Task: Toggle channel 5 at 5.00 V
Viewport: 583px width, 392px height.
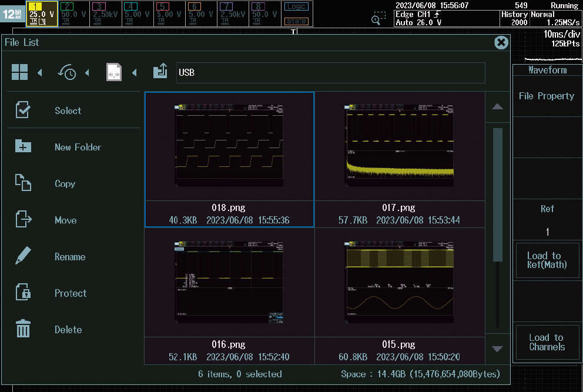Action: [x=169, y=14]
